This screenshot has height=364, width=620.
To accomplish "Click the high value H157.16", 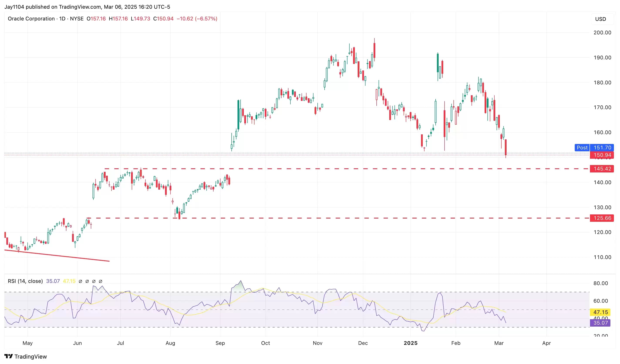I will pos(118,19).
